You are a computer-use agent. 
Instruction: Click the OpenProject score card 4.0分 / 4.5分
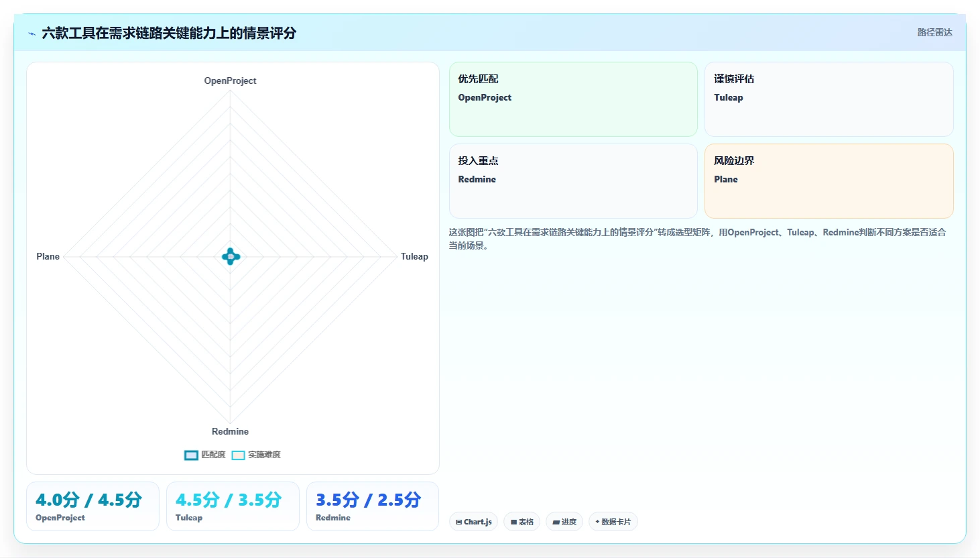pos(93,506)
